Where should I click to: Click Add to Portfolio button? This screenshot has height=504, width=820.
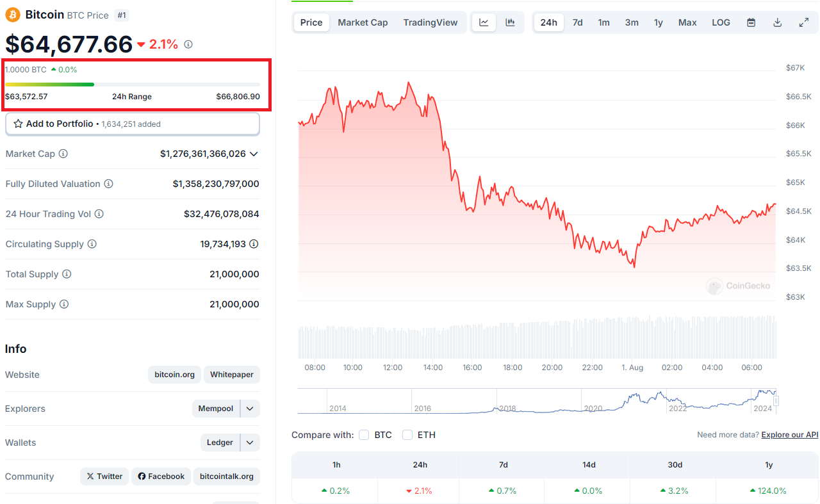pos(133,124)
